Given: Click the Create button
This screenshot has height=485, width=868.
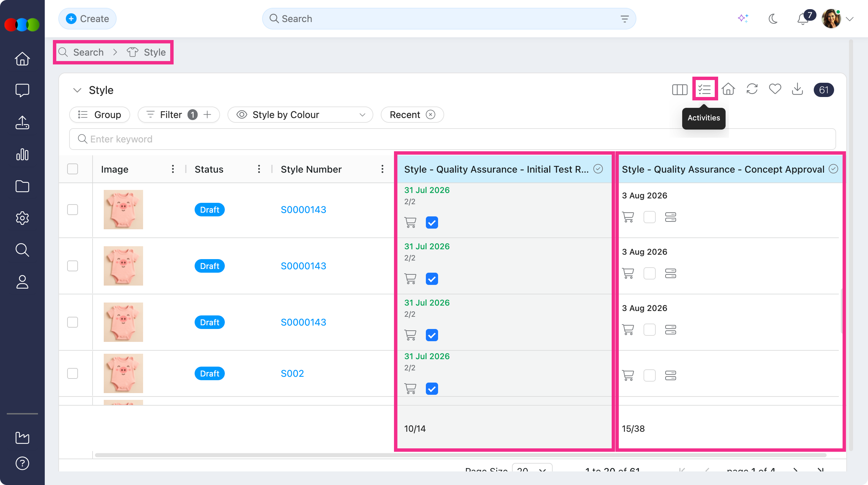Looking at the screenshot, I should (87, 19).
